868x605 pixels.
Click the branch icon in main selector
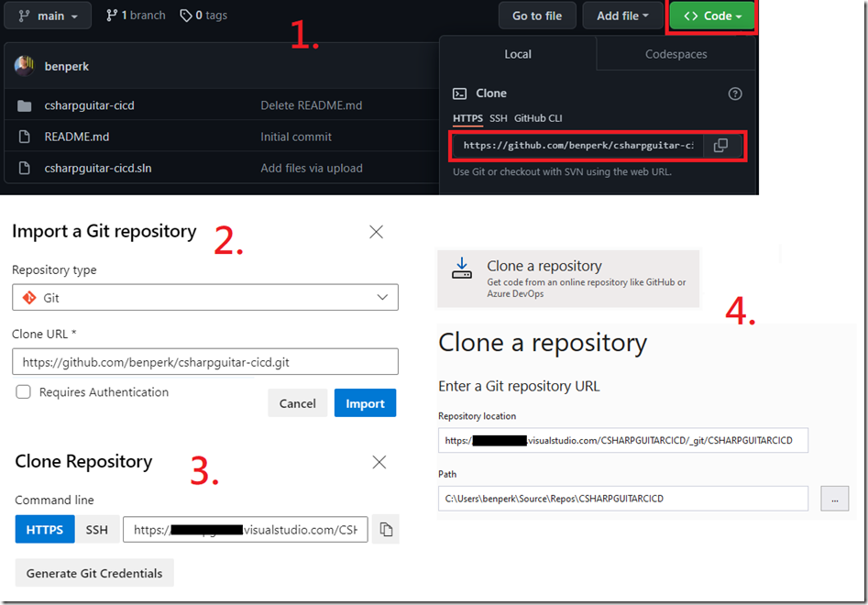[x=23, y=16]
